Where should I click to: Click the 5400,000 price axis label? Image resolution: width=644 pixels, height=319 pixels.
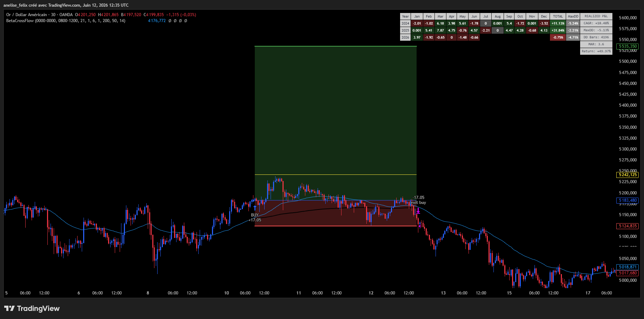[x=628, y=105]
